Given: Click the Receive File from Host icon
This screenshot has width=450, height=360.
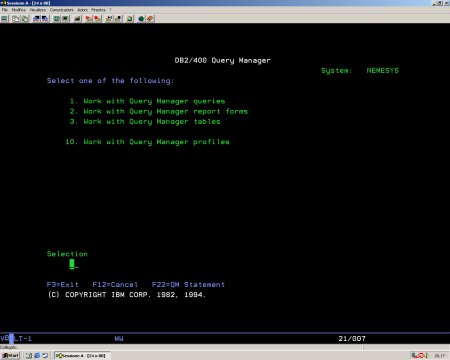Looking at the screenshot, I should point(45,19).
